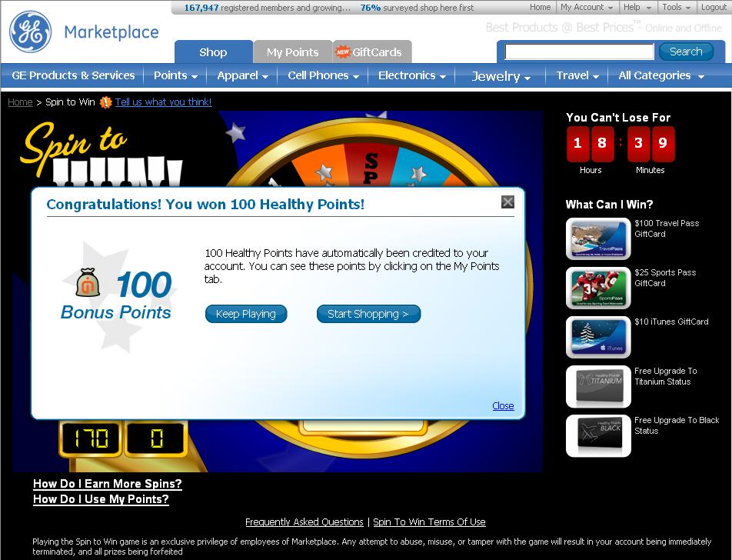Open the 'Tell us what you think!' link

tap(163, 102)
